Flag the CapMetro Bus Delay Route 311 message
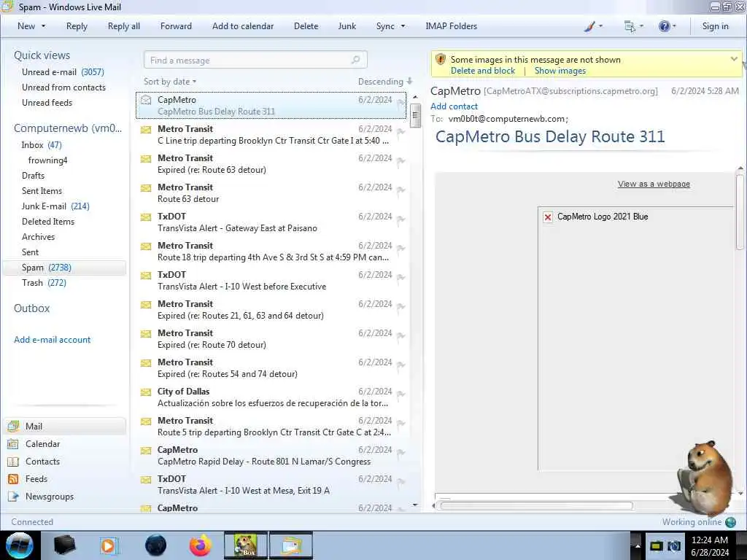Viewport: 747px width, 560px height. [401, 104]
